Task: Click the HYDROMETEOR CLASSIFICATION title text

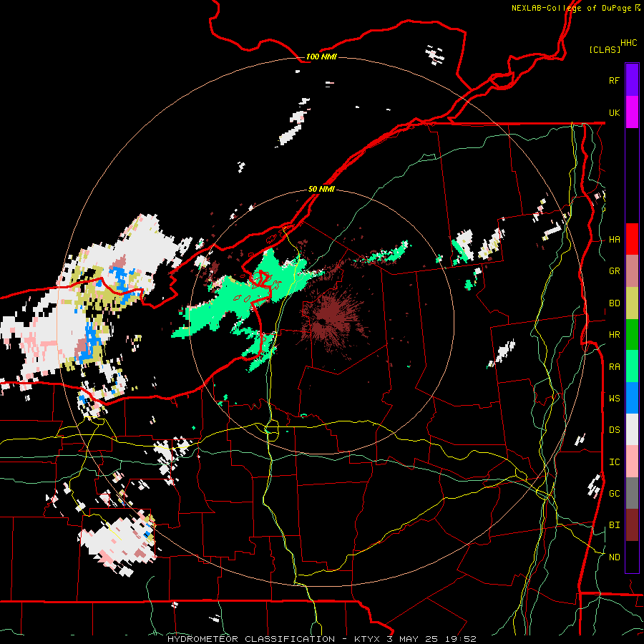Action: [x=251, y=639]
